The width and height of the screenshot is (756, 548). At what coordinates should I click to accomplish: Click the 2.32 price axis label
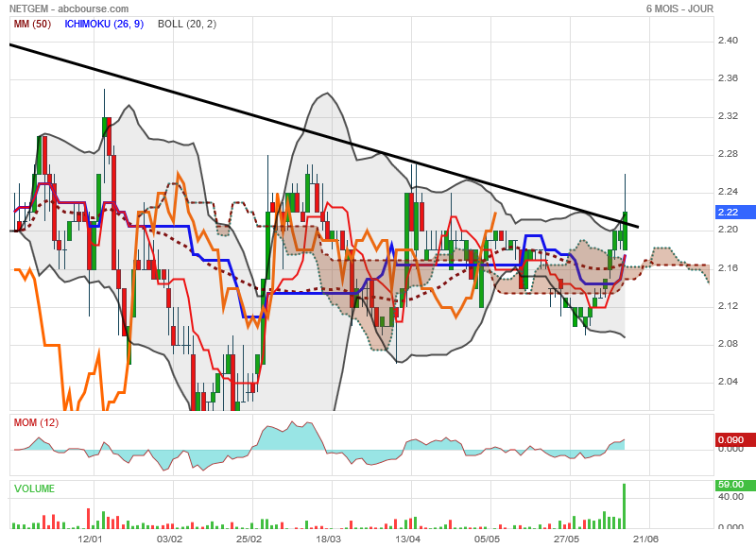[728, 116]
